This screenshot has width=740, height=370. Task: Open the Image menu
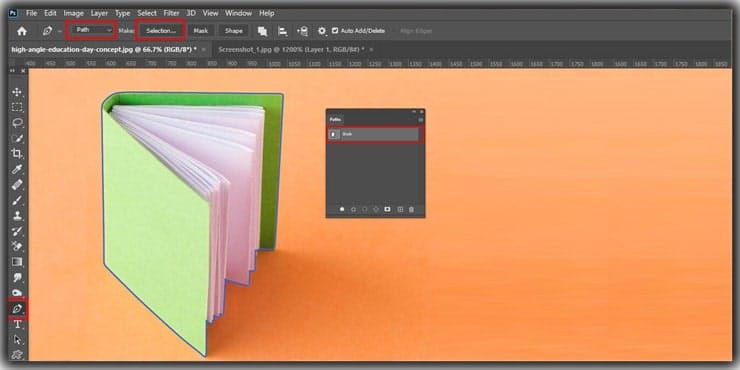click(x=73, y=13)
